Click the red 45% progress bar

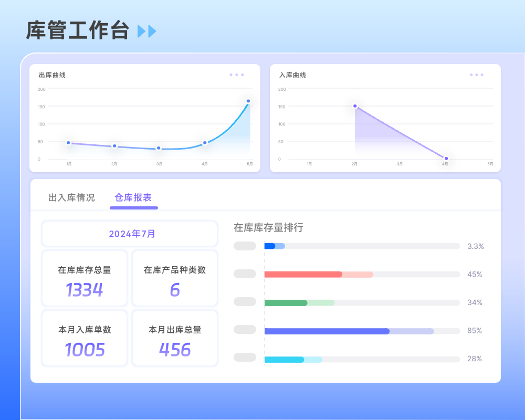click(x=303, y=274)
